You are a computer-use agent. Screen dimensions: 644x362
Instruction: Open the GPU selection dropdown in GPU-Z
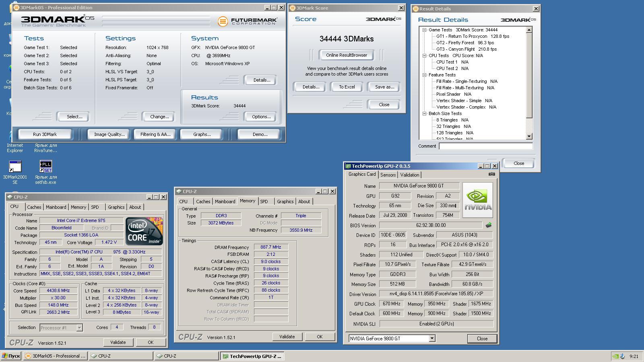pyautogui.click(x=432, y=339)
